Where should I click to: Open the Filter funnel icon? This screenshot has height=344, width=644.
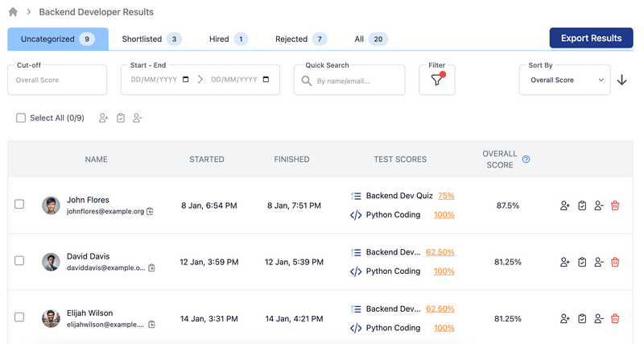(436, 80)
